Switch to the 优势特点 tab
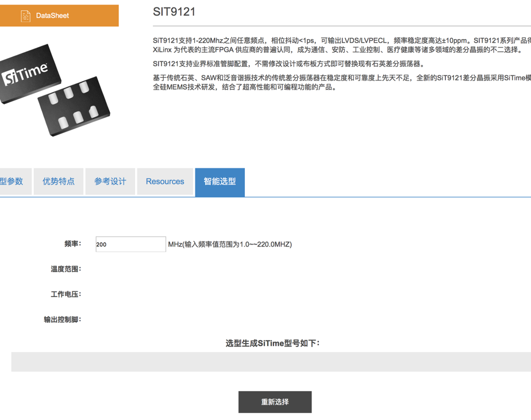This screenshot has height=420, width=531. pos(59,182)
